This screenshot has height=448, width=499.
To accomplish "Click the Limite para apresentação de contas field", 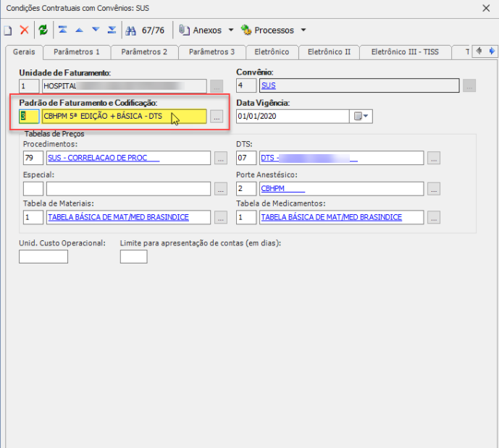I will (x=134, y=257).
